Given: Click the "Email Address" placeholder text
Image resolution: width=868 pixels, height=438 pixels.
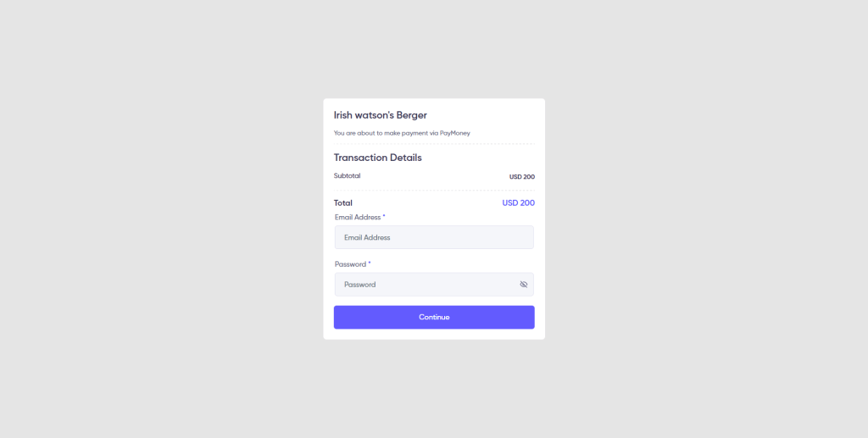Looking at the screenshot, I should pos(367,238).
